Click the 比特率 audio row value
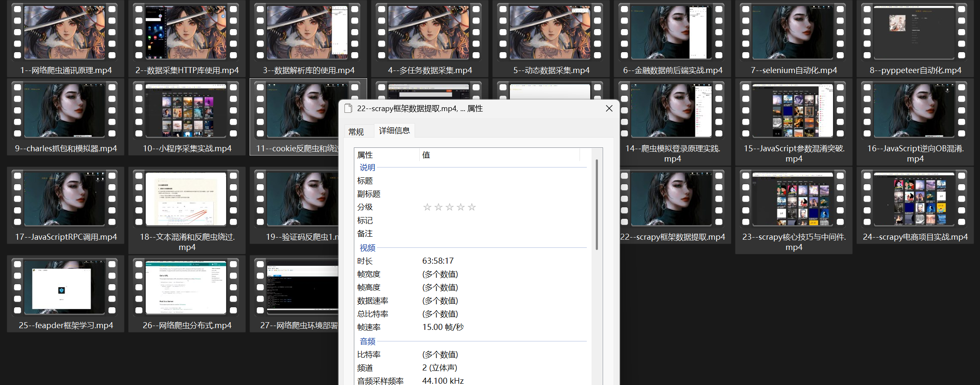980x385 pixels. 440,355
